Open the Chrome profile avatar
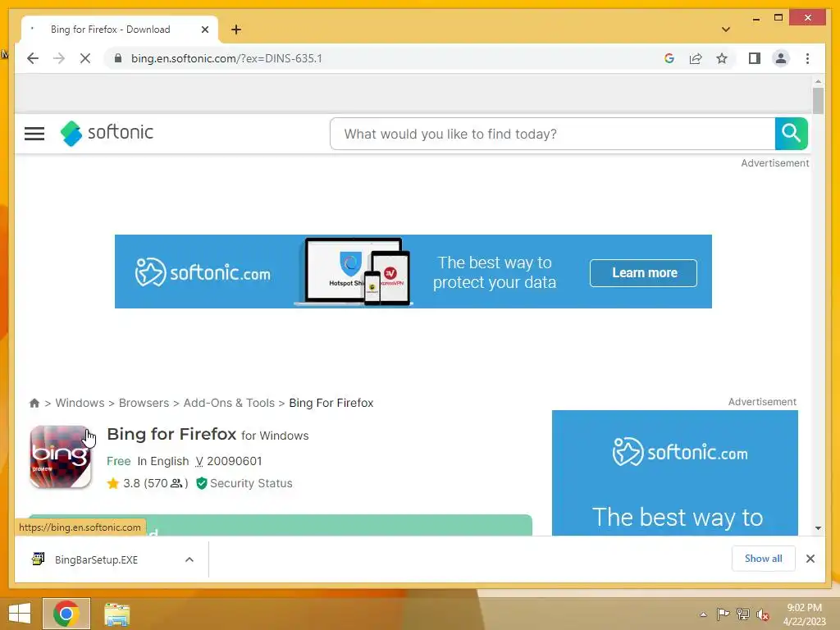Viewport: 840px width, 630px height. [x=781, y=58]
